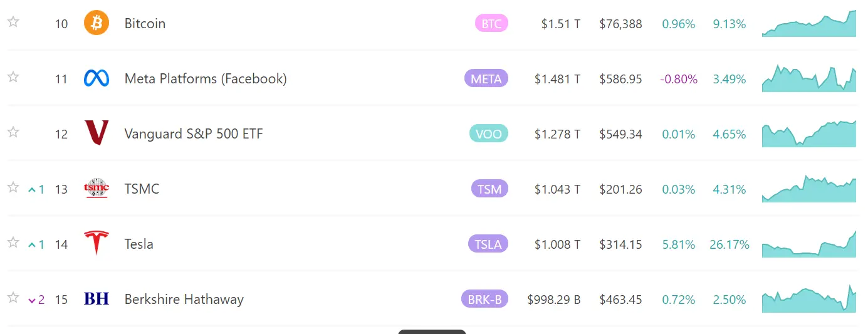Click the Meta Platforms logo icon
868x334 pixels.
coord(97,79)
